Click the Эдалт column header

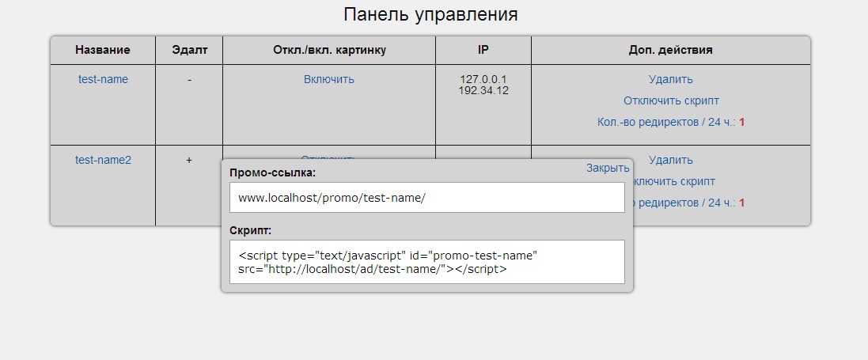coord(189,50)
